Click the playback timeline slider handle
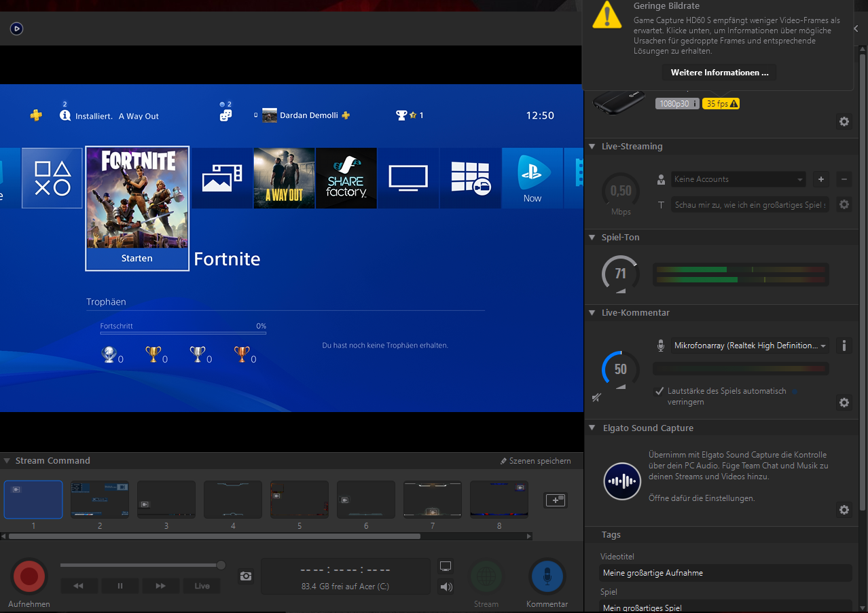This screenshot has width=868, height=613. 221,565
